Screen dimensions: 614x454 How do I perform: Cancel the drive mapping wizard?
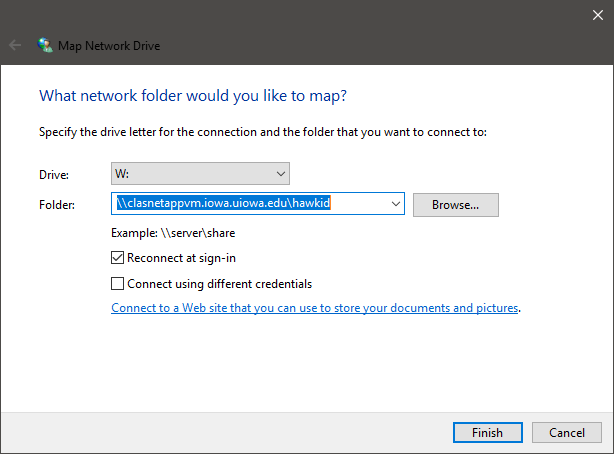tap(566, 432)
